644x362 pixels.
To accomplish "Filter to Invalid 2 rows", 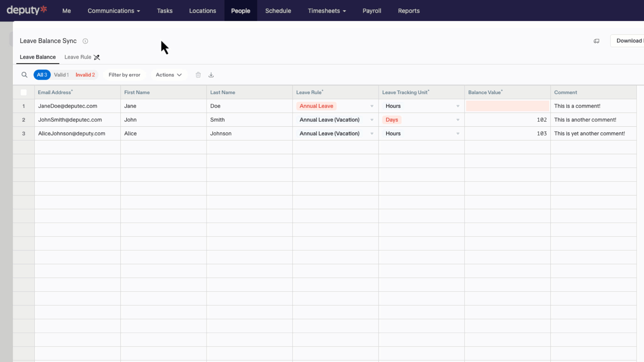I will pyautogui.click(x=85, y=75).
